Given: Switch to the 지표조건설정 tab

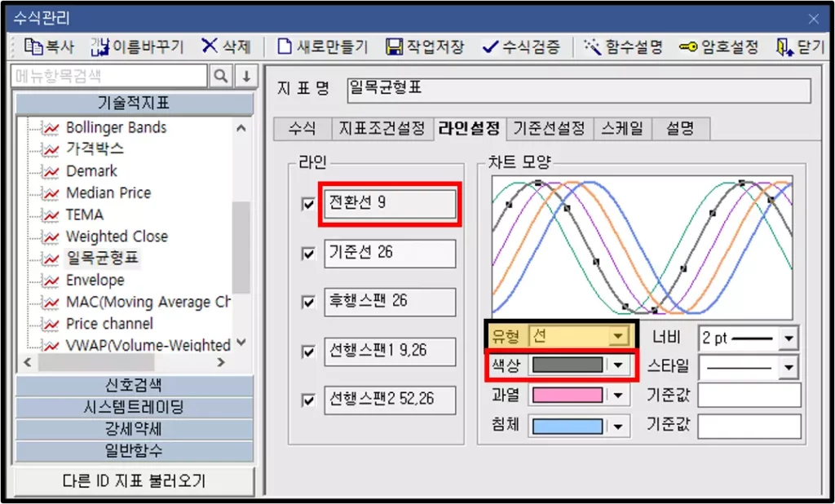Looking at the screenshot, I should pos(382,129).
